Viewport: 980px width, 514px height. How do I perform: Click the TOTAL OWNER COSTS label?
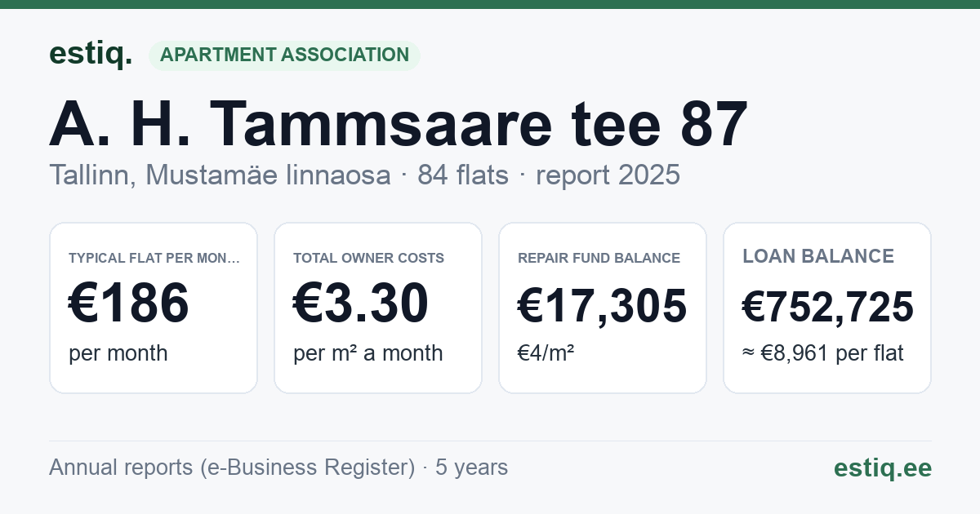tap(369, 258)
